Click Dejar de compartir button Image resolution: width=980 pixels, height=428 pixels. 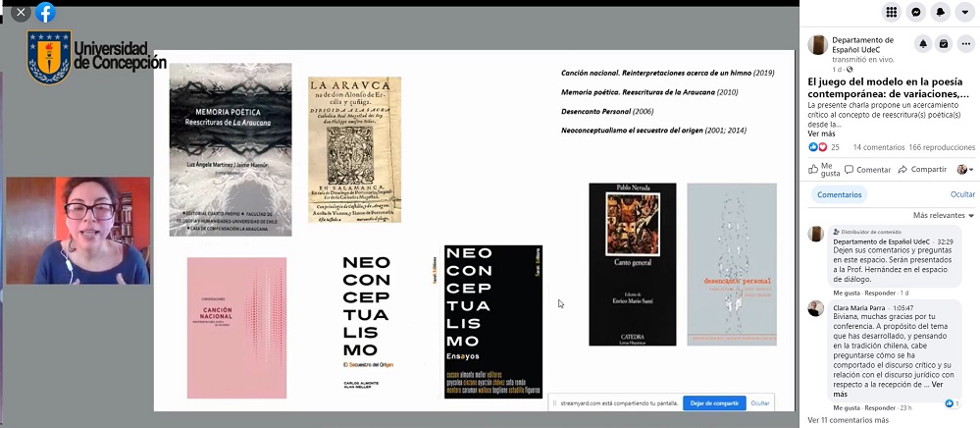(x=713, y=403)
